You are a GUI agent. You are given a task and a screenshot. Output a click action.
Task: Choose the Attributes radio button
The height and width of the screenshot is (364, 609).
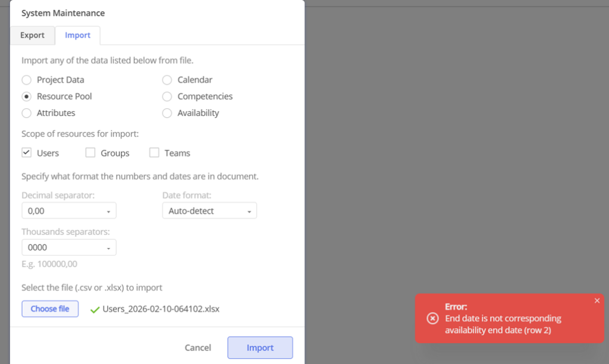click(x=26, y=113)
